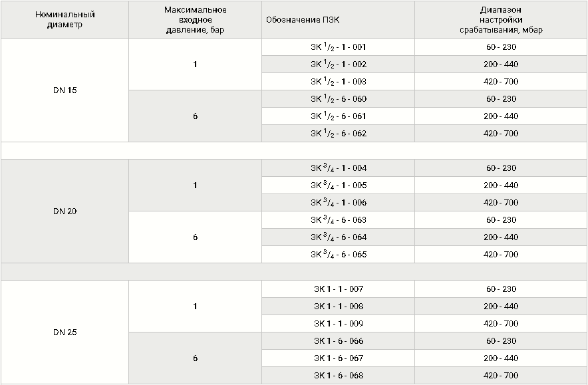Click the 60 - 230 range for ЗК 1/2 - 1 - 001
The image size is (588, 385).
pos(501,47)
